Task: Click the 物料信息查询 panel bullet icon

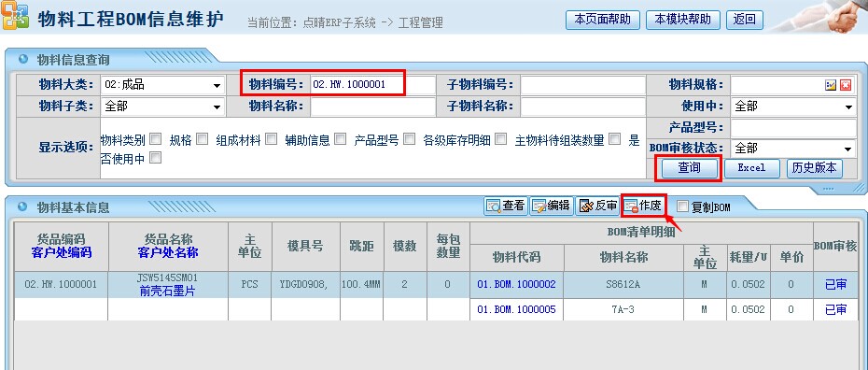Action: tap(22, 59)
